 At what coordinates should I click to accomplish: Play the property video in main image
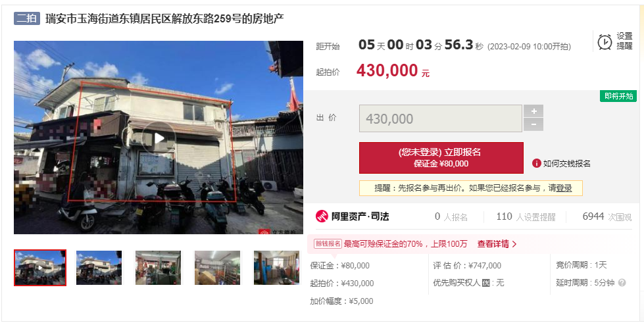pos(159,138)
